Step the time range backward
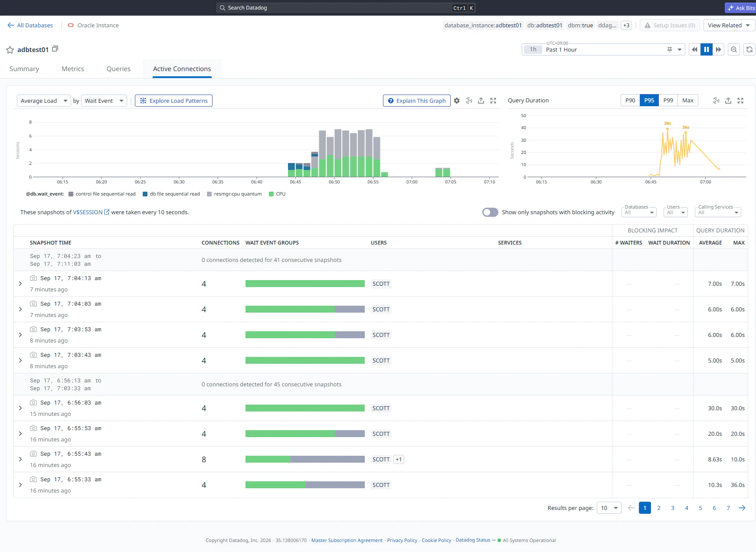Image resolution: width=756 pixels, height=552 pixels. 694,49
